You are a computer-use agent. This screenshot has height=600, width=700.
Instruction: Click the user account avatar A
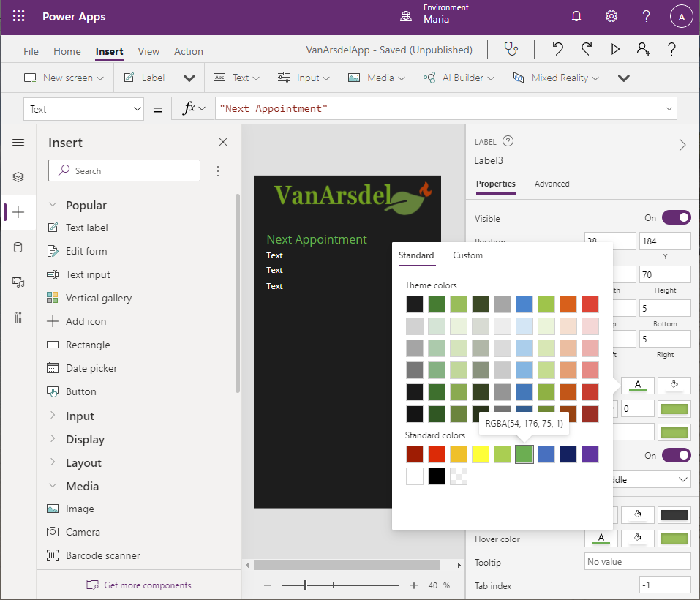click(x=681, y=17)
